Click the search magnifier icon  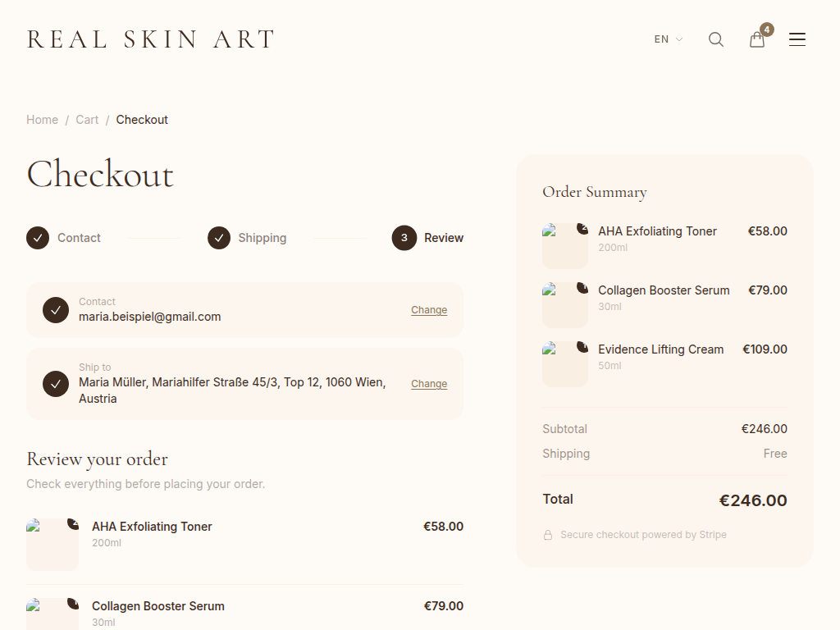click(x=716, y=39)
